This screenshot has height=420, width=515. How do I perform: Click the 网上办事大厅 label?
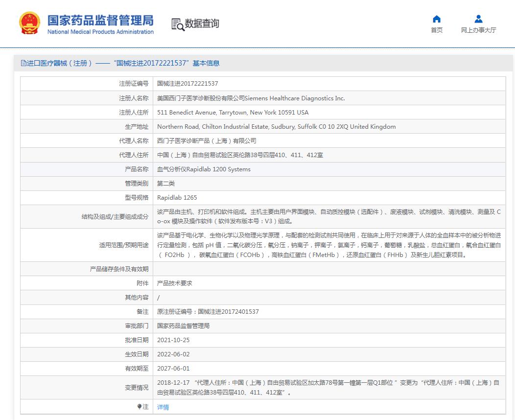tap(479, 30)
